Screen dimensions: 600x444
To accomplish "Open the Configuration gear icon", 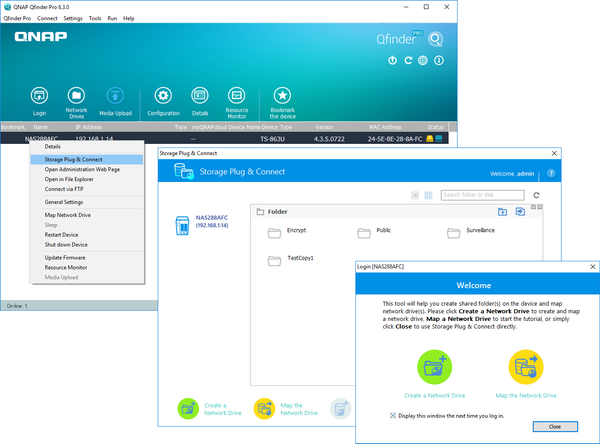I will [x=163, y=95].
